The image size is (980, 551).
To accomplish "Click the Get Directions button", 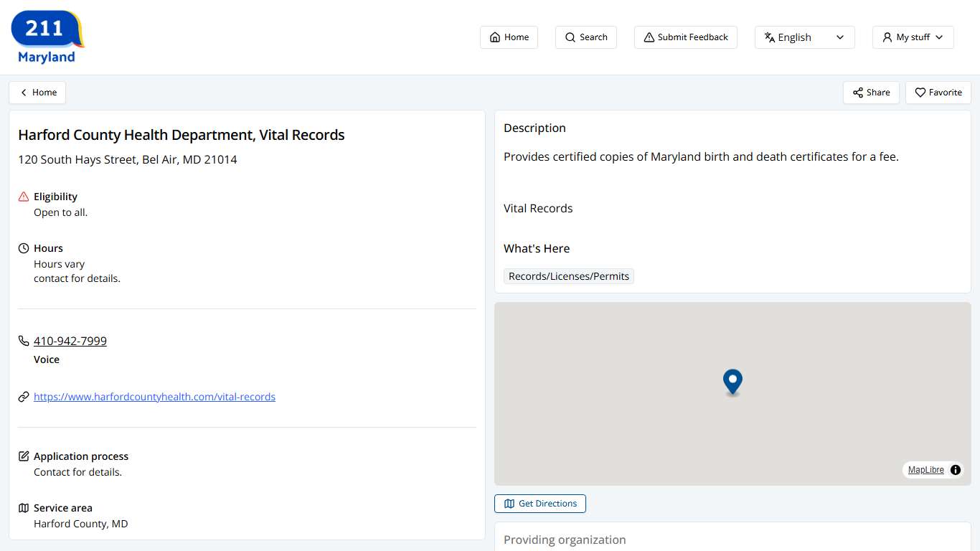I will [x=540, y=503].
